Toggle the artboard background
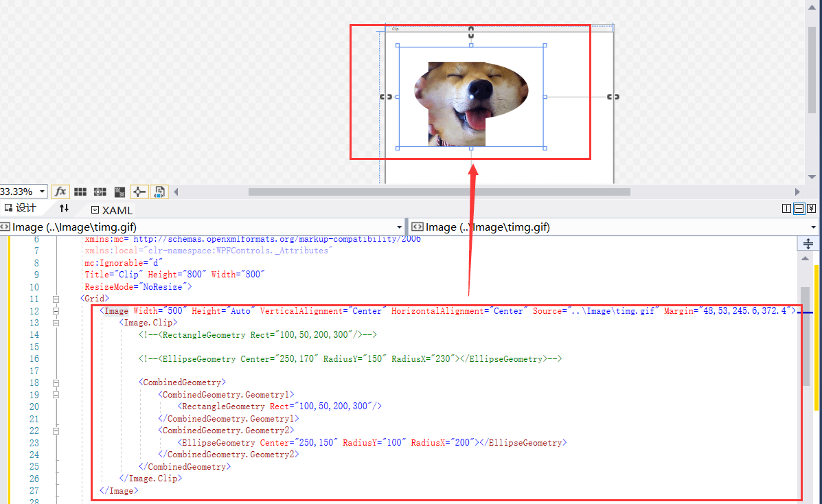The height and width of the screenshot is (504, 822). click(119, 191)
